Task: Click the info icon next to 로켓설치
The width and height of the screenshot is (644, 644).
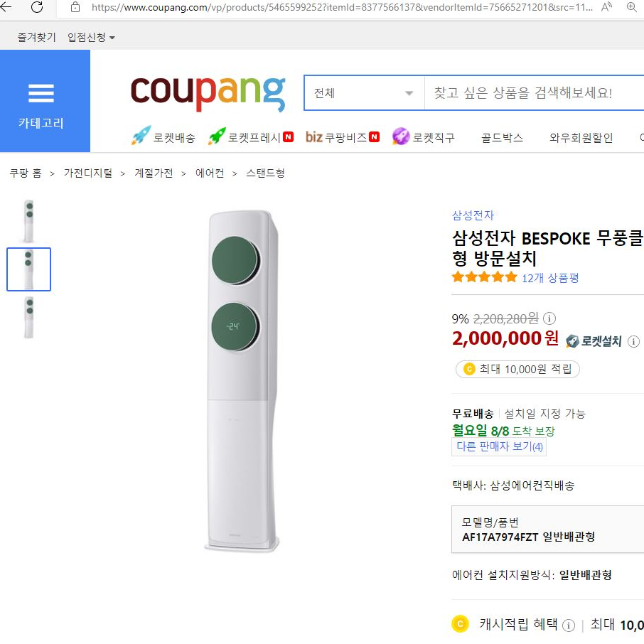Action: pos(633,341)
